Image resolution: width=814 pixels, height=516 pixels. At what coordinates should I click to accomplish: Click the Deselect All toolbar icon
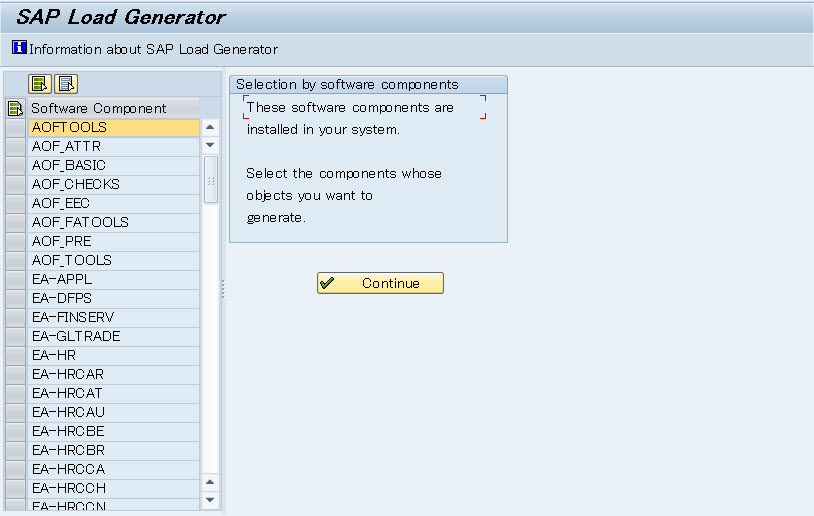point(66,84)
